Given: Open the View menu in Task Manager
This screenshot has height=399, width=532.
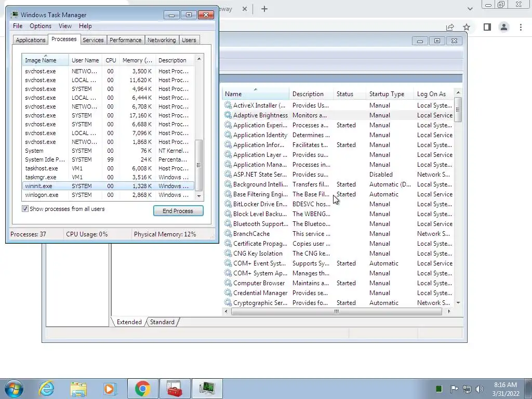Looking at the screenshot, I should pyautogui.click(x=65, y=26).
